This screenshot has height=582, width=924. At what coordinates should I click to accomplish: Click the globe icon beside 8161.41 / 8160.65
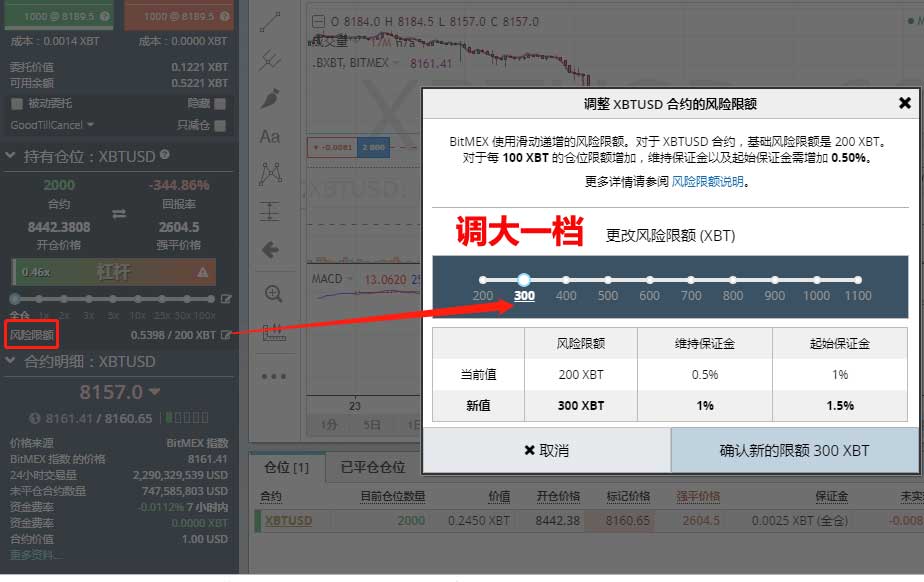point(35,418)
